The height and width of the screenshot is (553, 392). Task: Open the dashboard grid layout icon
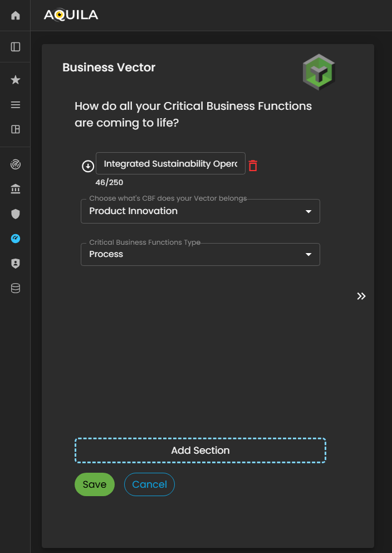pyautogui.click(x=16, y=129)
